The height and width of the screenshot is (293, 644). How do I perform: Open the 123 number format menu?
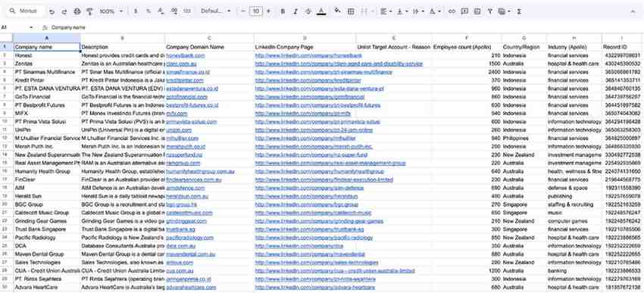pos(187,11)
